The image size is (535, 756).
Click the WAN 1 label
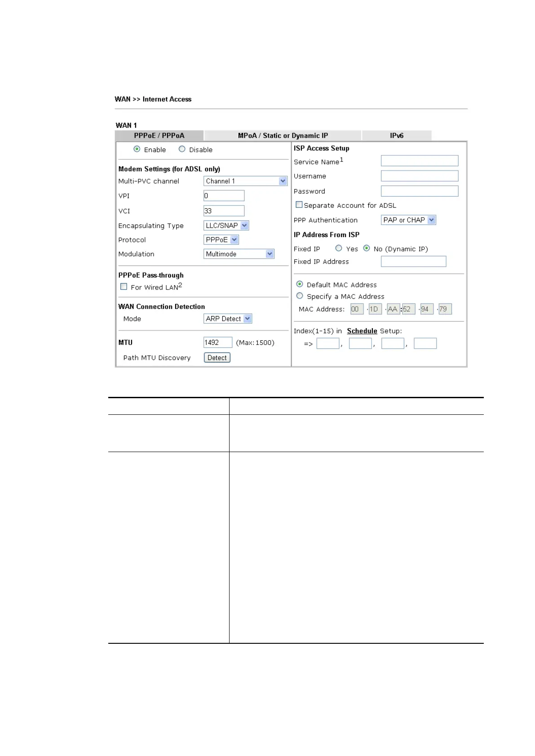pos(126,125)
